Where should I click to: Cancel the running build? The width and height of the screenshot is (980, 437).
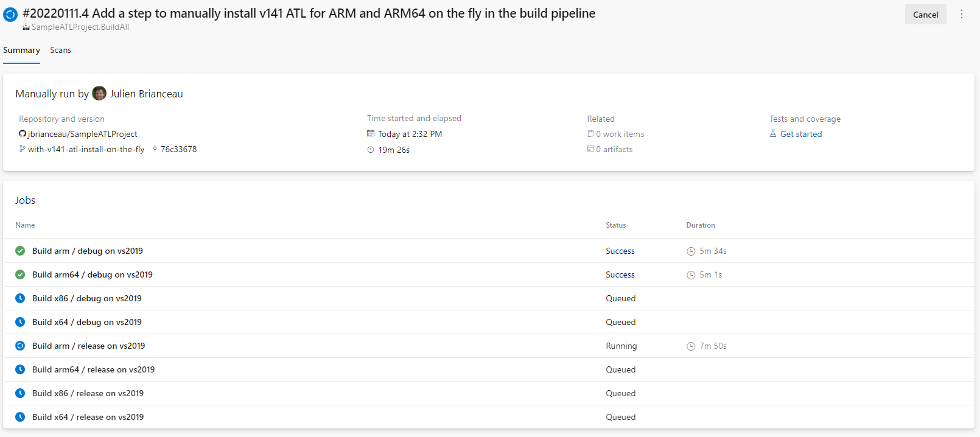click(x=925, y=14)
